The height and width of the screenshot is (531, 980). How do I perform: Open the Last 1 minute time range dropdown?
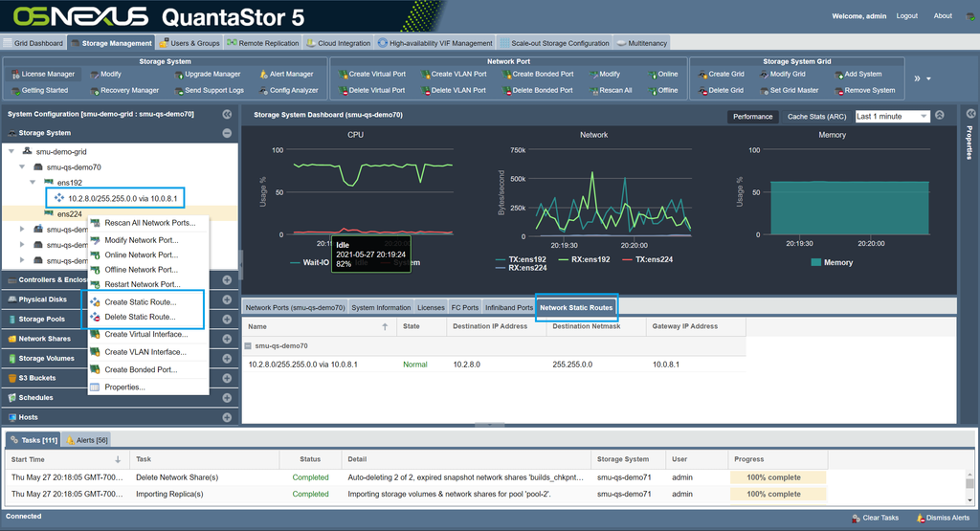tap(891, 117)
